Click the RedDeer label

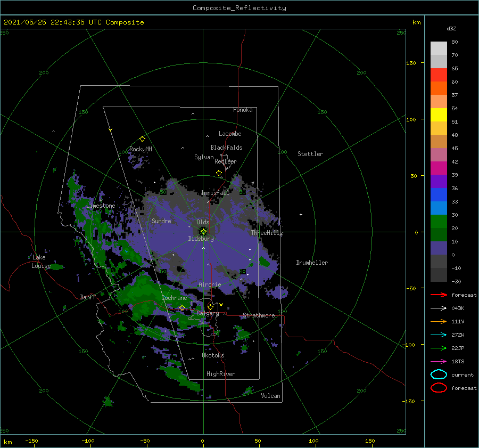(x=226, y=161)
